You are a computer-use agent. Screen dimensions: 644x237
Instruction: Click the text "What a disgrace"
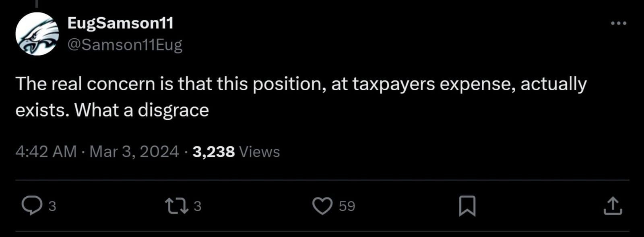click(x=142, y=110)
